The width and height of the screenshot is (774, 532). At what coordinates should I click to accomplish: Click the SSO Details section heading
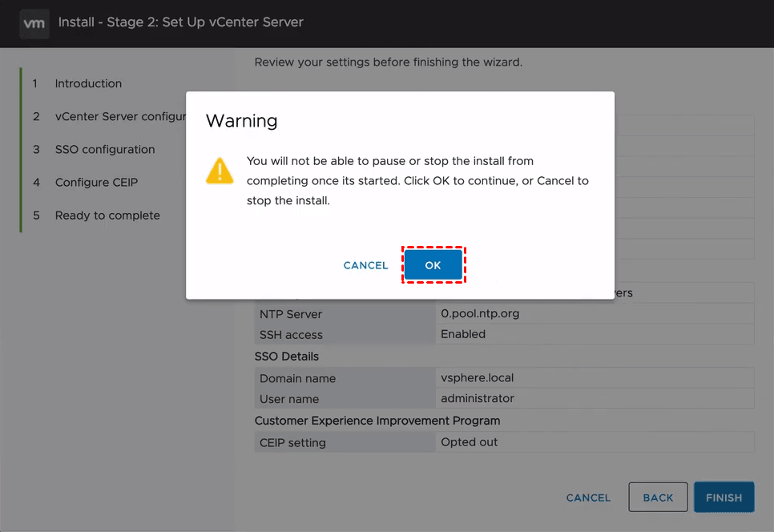pyautogui.click(x=286, y=356)
